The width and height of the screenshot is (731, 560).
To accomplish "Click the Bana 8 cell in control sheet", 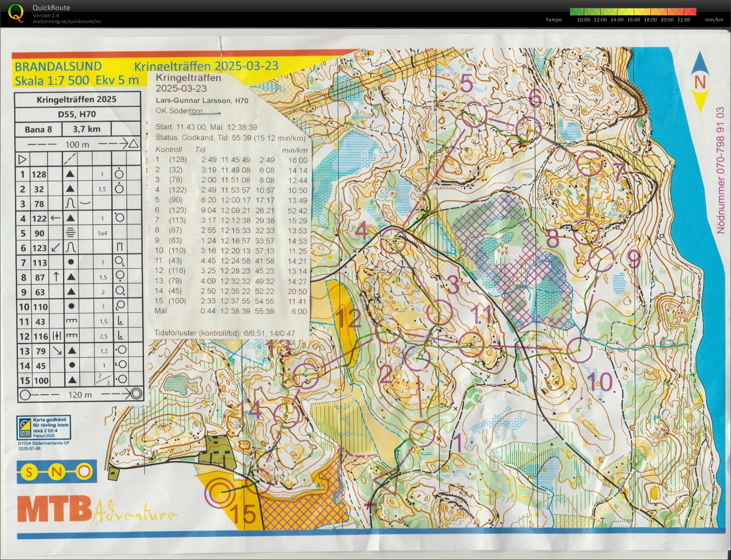I will coord(38,129).
